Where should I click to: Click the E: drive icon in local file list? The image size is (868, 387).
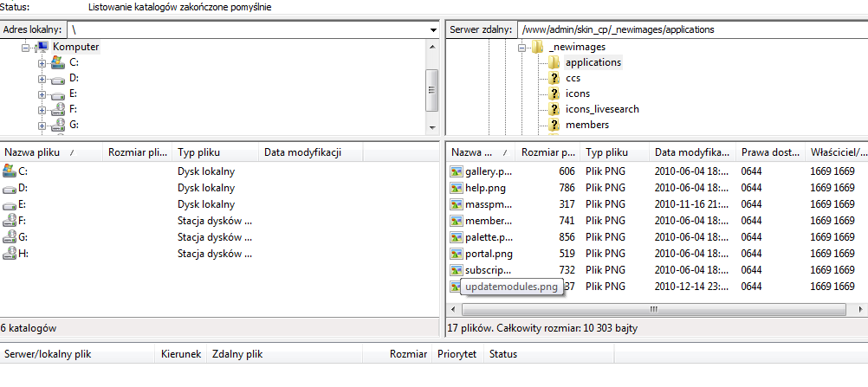coord(10,205)
